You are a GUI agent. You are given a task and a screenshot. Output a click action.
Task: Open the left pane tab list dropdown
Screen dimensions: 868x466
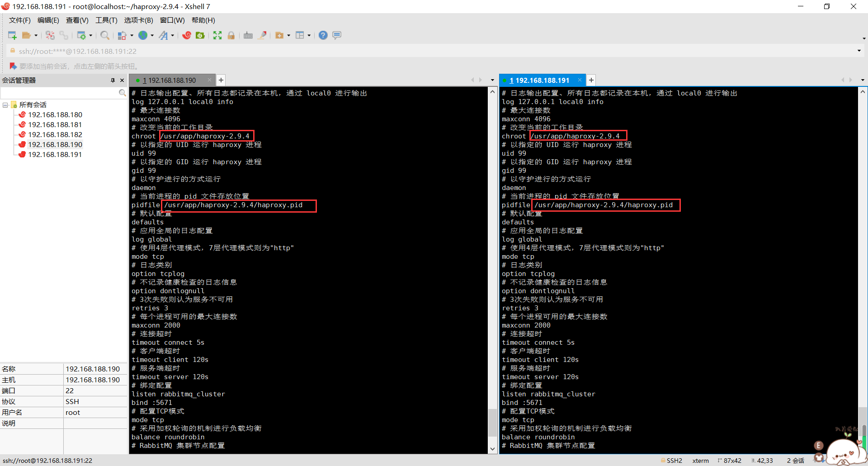click(x=492, y=81)
